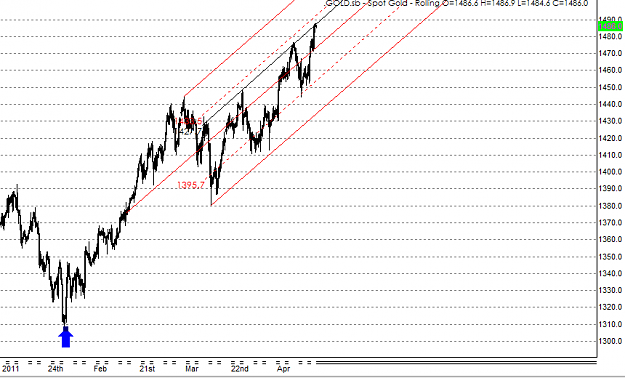This screenshot has height=378, width=625.
Task: Click the 1390.0 price axis label
Action: (610, 189)
